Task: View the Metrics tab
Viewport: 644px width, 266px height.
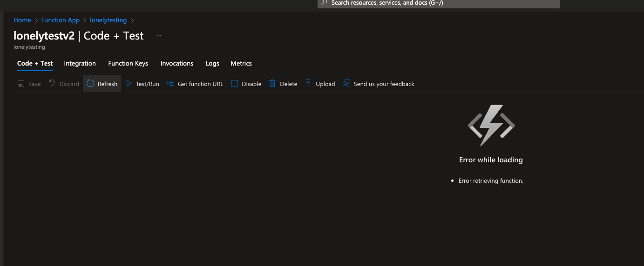Action: (241, 63)
